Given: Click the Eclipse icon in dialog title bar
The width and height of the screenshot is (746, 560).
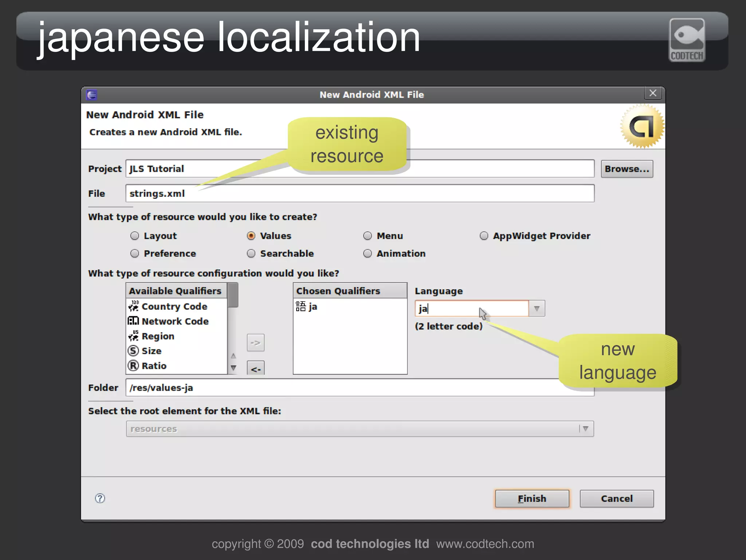Looking at the screenshot, I should [x=91, y=95].
